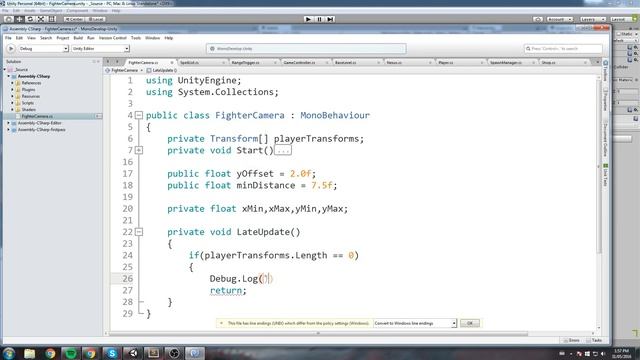Open the Tasks pad button
Screen dimensions: 640x360
click(x=594, y=340)
